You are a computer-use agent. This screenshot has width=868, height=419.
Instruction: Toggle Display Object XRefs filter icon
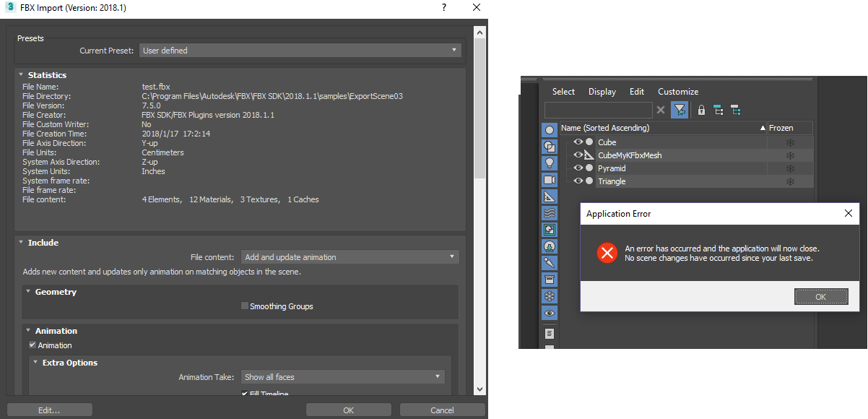coord(550,246)
